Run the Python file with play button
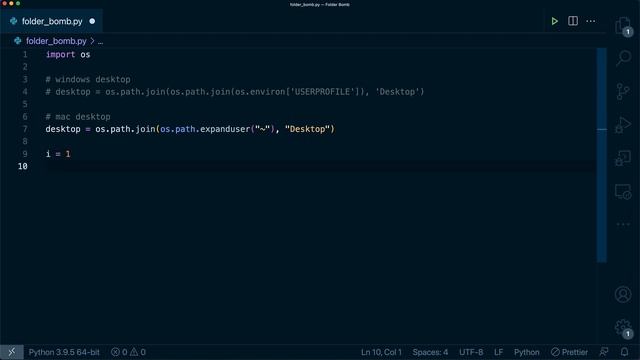Image resolution: width=640 pixels, height=360 pixels. coord(554,21)
